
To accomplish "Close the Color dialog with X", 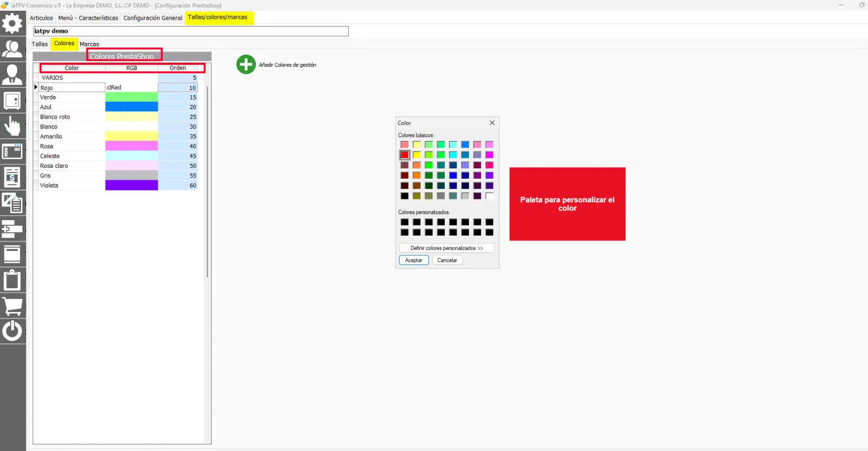I will [x=492, y=123].
